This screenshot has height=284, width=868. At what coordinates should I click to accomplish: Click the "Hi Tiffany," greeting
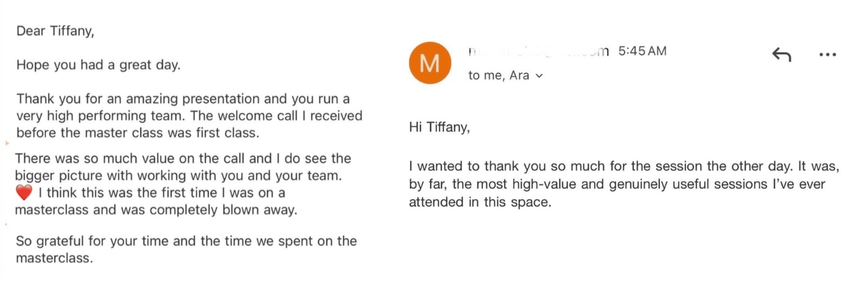[439, 127]
